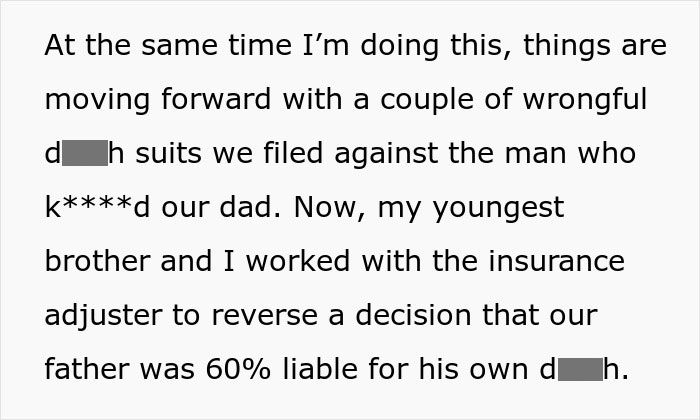This screenshot has width=700, height=420.
Task: Click the word "against"
Action: (x=384, y=155)
